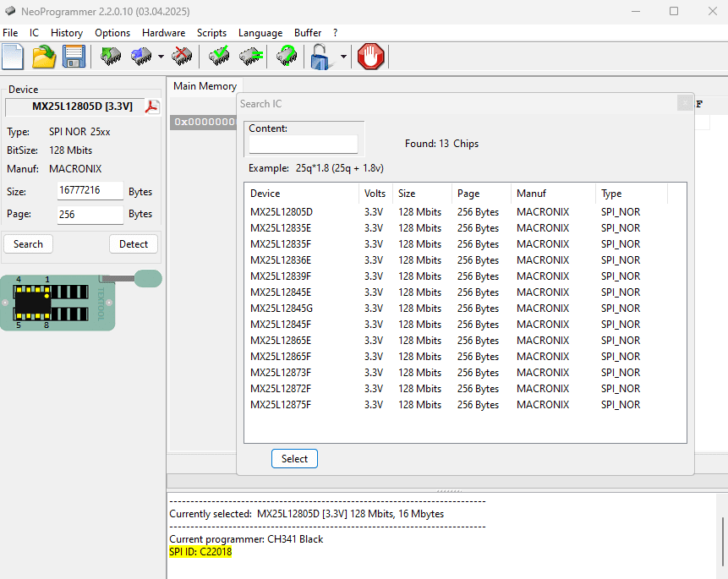Detect chip with question mark icon
Image resolution: width=728 pixels, height=579 pixels.
coord(287,56)
